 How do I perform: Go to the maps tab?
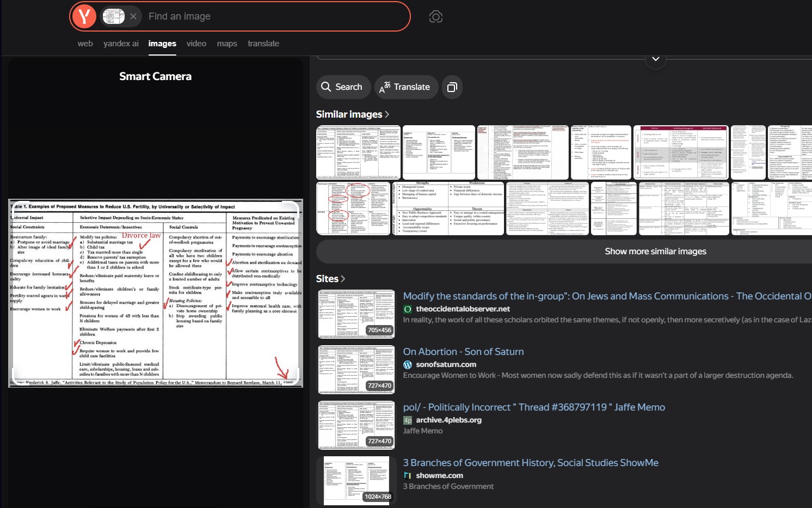227,44
